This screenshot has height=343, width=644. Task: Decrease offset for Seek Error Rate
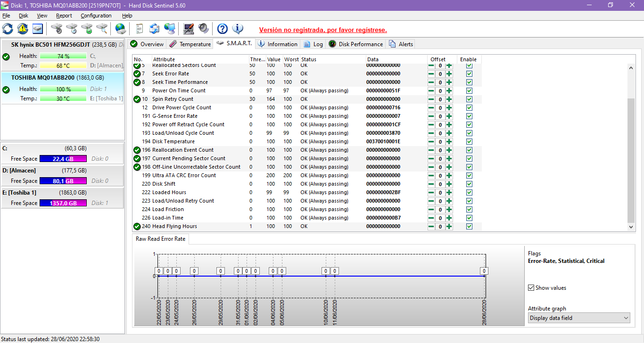[431, 74]
